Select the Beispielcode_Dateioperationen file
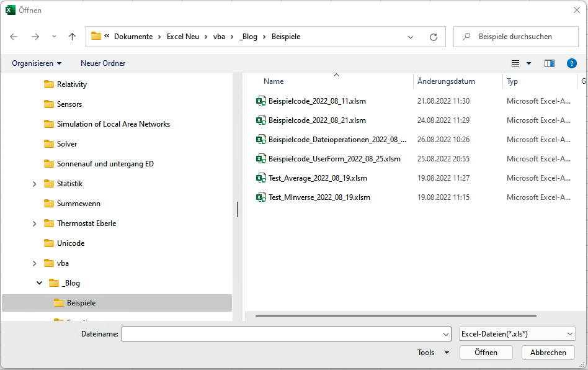The width and height of the screenshot is (588, 370). (x=337, y=140)
